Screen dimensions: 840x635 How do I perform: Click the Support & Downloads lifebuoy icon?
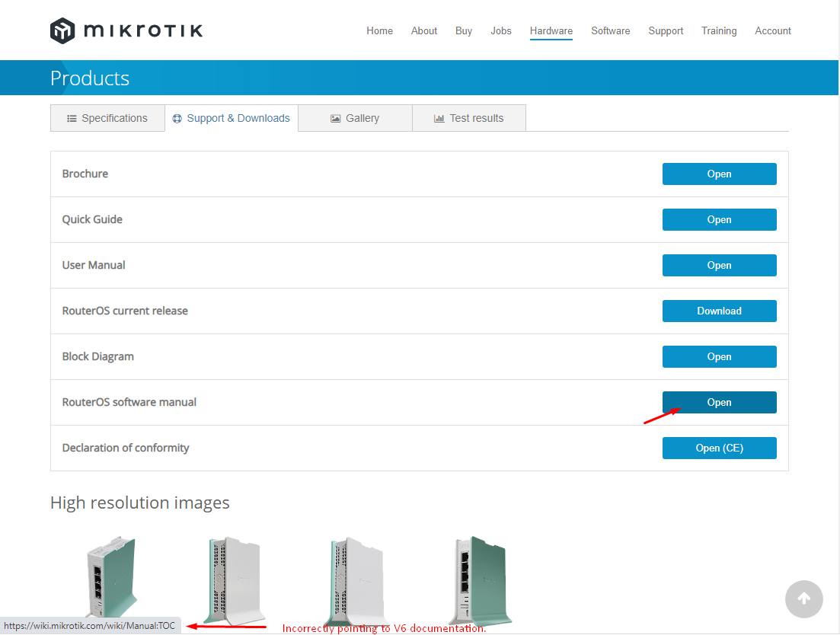click(x=177, y=118)
